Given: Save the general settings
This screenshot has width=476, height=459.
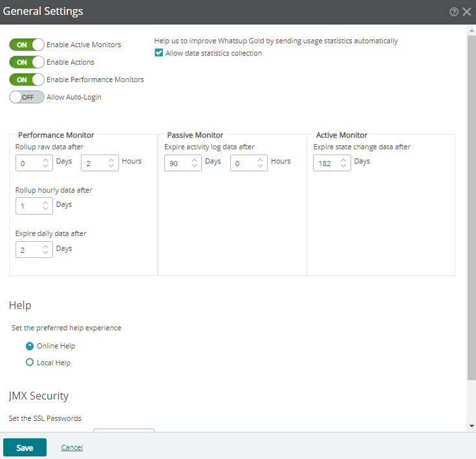Looking at the screenshot, I should pos(25,447).
